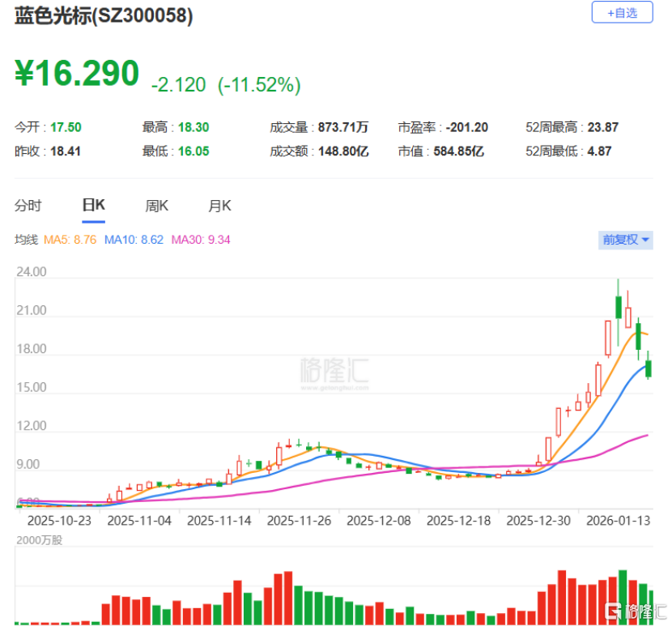
Task: Select the 周K weekly chart tab
Action: (x=156, y=206)
